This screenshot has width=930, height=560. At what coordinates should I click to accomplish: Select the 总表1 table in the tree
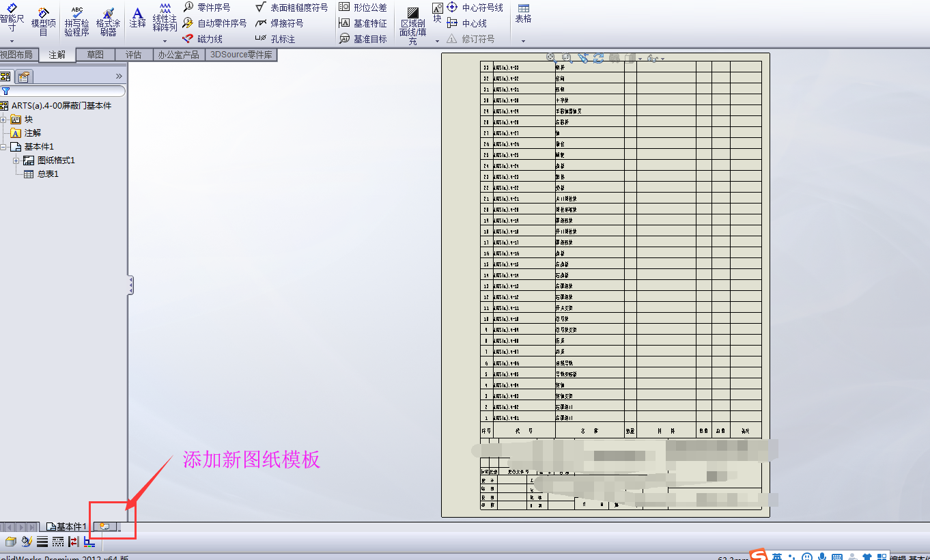[x=42, y=174]
